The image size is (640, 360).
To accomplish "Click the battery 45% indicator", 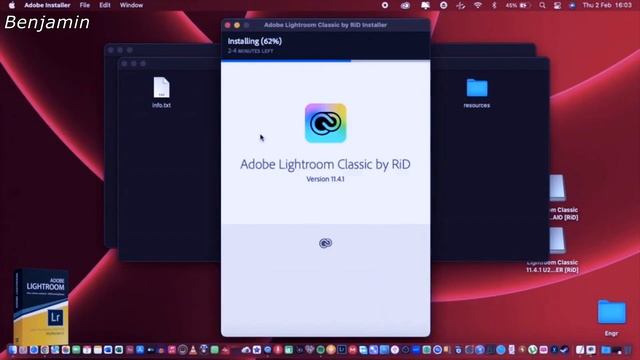I will [x=518, y=5].
